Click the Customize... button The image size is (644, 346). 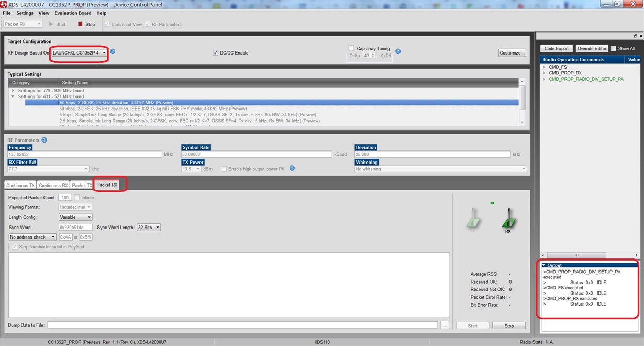pos(512,53)
